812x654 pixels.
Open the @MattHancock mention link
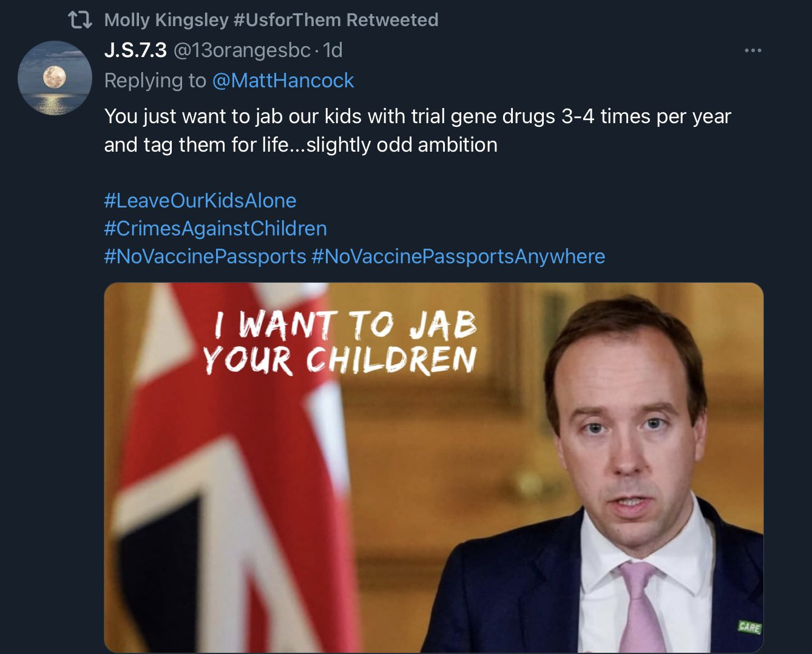pyautogui.click(x=283, y=81)
